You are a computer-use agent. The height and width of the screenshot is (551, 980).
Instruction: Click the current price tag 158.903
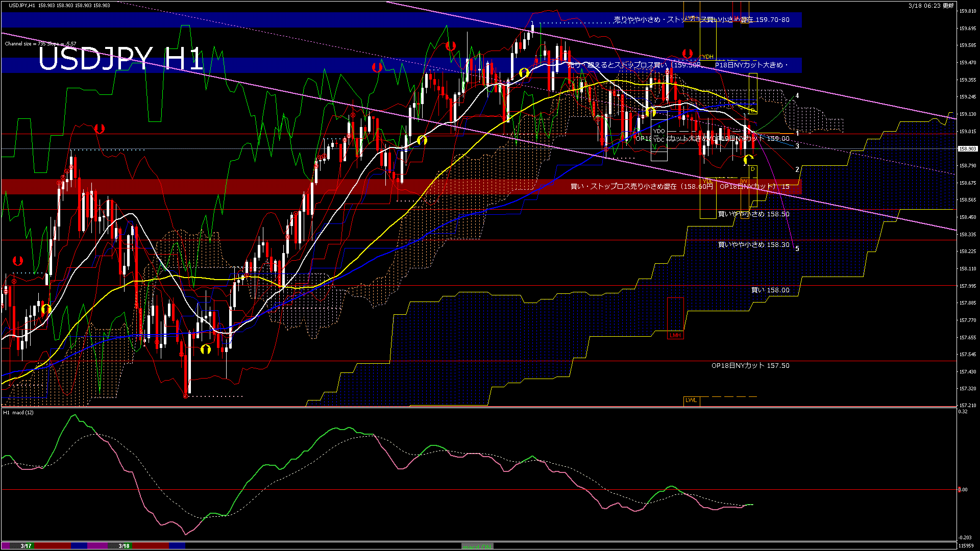pyautogui.click(x=967, y=149)
